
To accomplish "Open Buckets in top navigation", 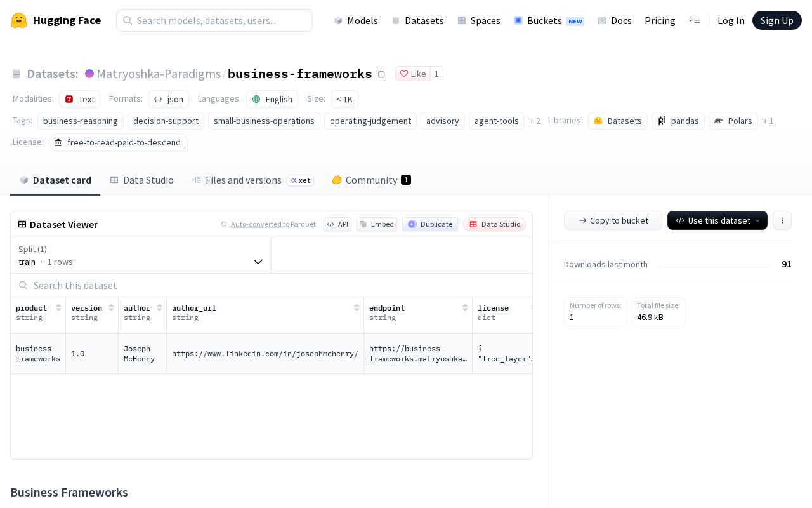I will [x=549, y=20].
